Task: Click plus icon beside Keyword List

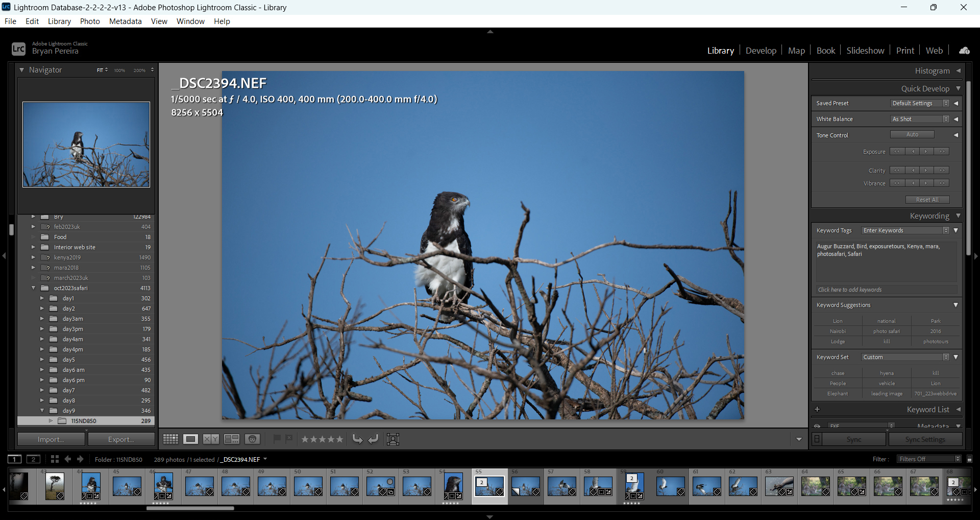Action: (817, 410)
